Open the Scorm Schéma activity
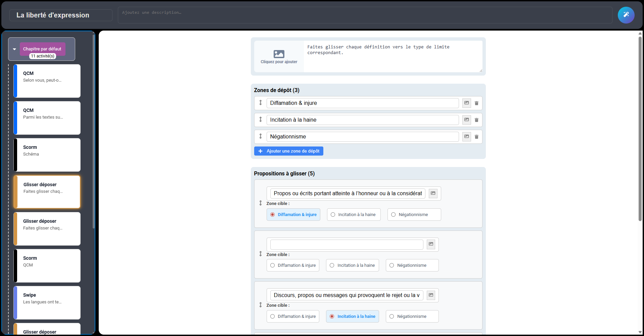 [47, 155]
